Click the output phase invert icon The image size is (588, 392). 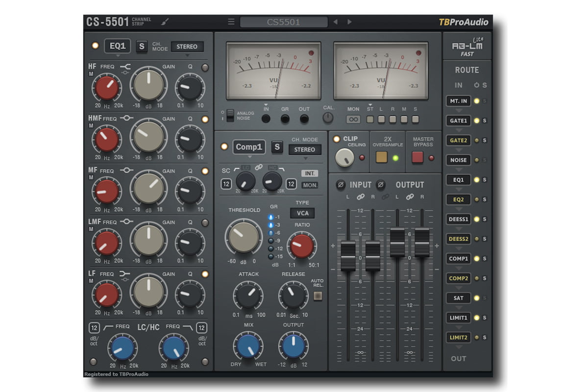[380, 185]
